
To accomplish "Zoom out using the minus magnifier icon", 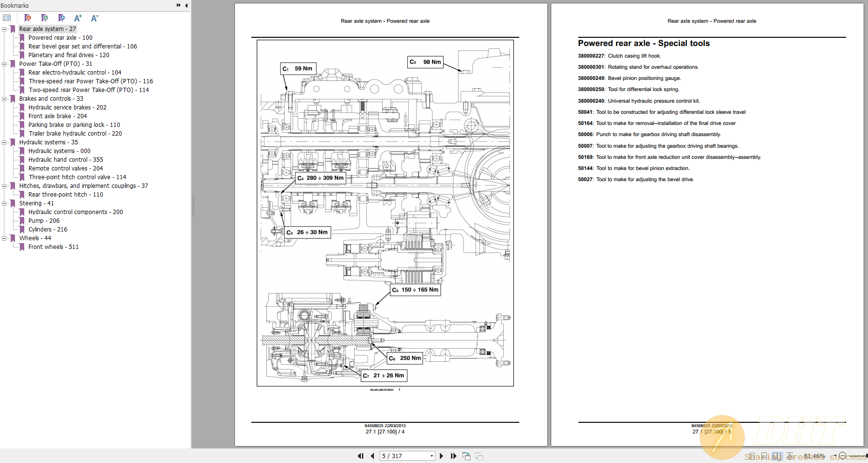I will [x=843, y=456].
